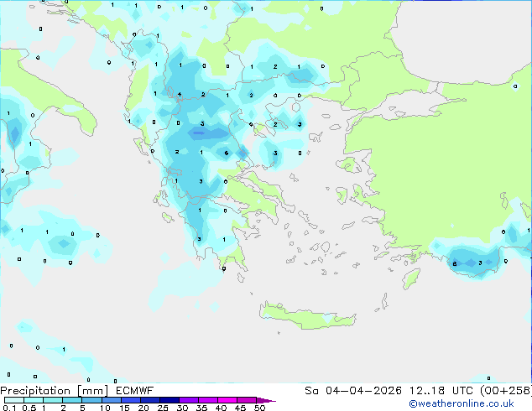Screen dimensions: 532x411
Task: Click the '50' legend scale label
Action: point(260,408)
